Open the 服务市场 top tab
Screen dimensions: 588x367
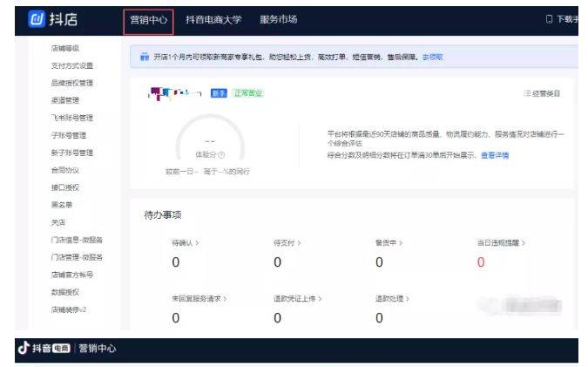coord(279,19)
